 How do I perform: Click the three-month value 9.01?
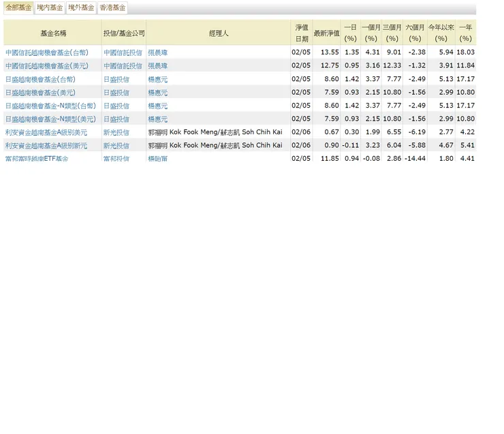(394, 52)
